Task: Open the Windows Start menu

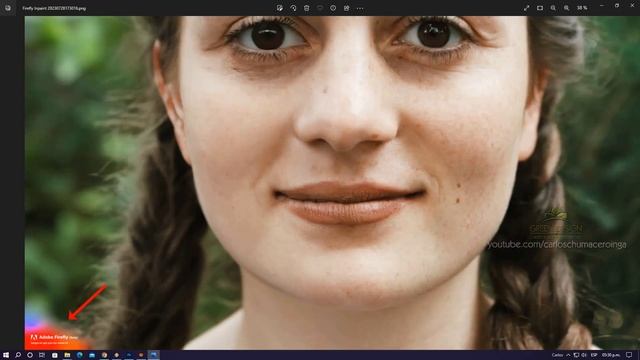Action: 6,355
